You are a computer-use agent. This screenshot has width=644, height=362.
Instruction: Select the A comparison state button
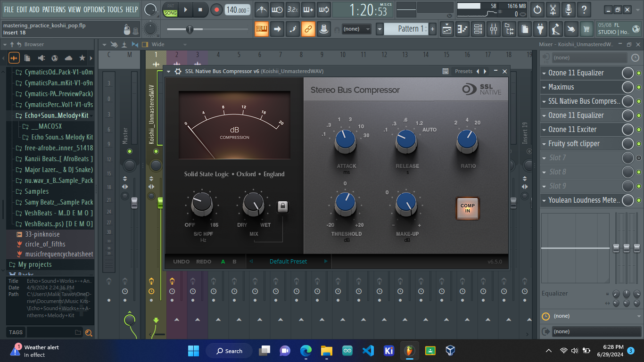point(223,262)
